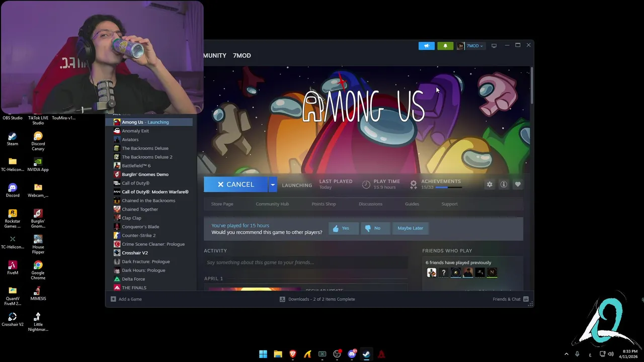Open Little Nightmares desktop shortcut
Image resolution: width=644 pixels, height=362 pixels.
[x=38, y=322]
